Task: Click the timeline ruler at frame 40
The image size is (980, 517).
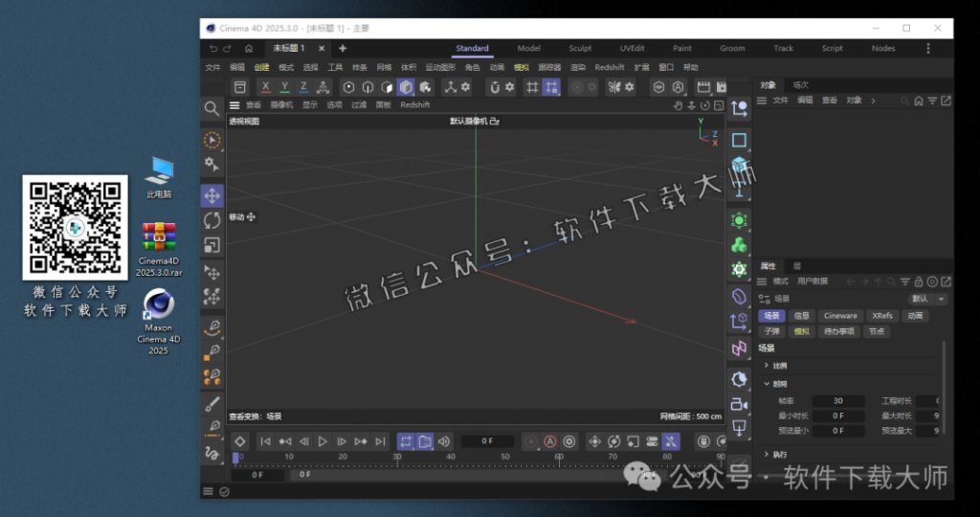Action: [x=451, y=457]
